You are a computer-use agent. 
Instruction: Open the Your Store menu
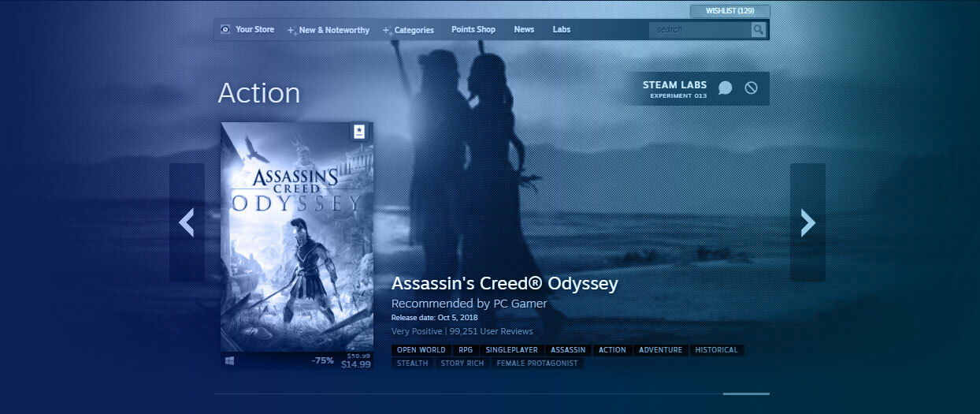pyautogui.click(x=254, y=29)
